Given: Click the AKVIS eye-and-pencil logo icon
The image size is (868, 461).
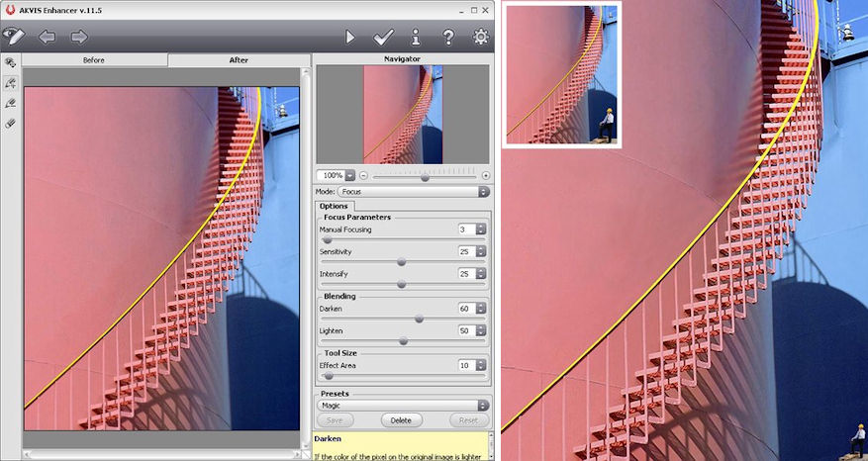Looking at the screenshot, I should point(13,37).
